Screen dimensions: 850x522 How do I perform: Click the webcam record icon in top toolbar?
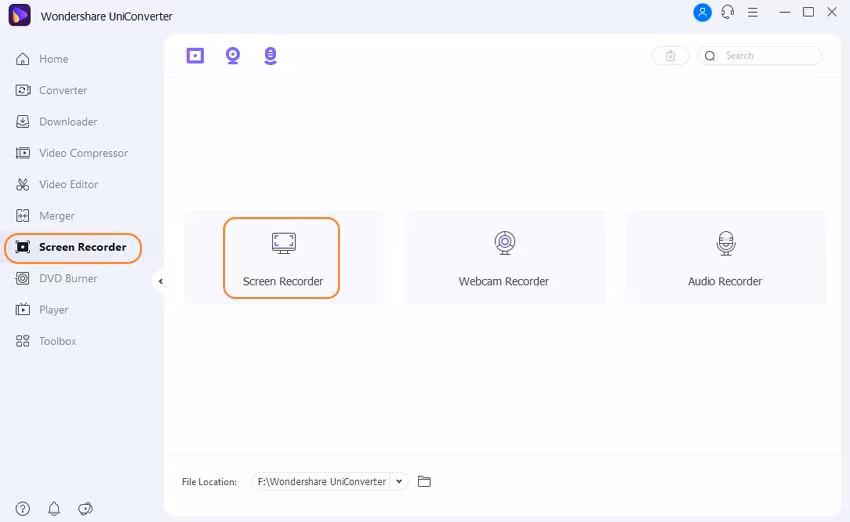pyautogui.click(x=233, y=55)
